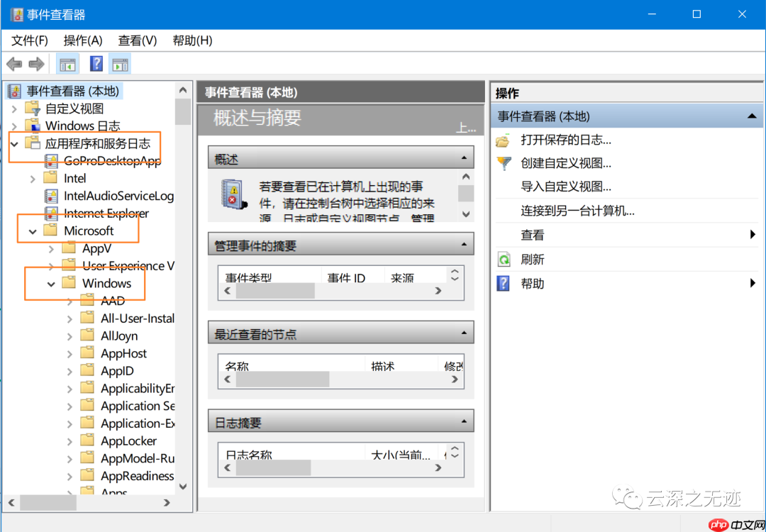
Task: Collapse the 事件查看器 (本地) actions group
Action: 752,116
